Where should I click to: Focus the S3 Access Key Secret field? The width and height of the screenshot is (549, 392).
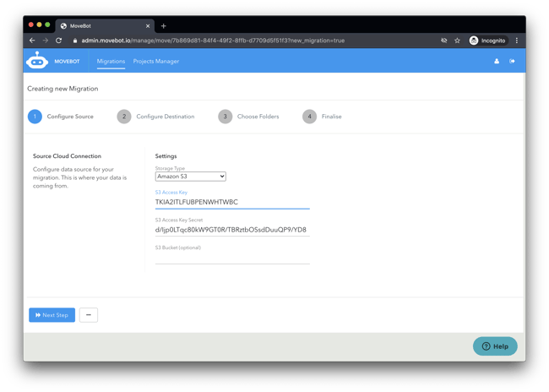click(x=232, y=230)
